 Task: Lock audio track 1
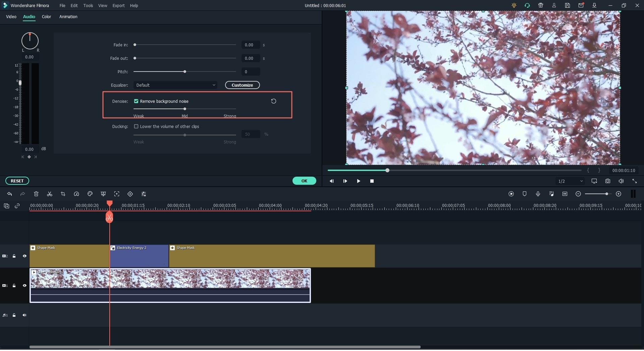[x=14, y=316]
